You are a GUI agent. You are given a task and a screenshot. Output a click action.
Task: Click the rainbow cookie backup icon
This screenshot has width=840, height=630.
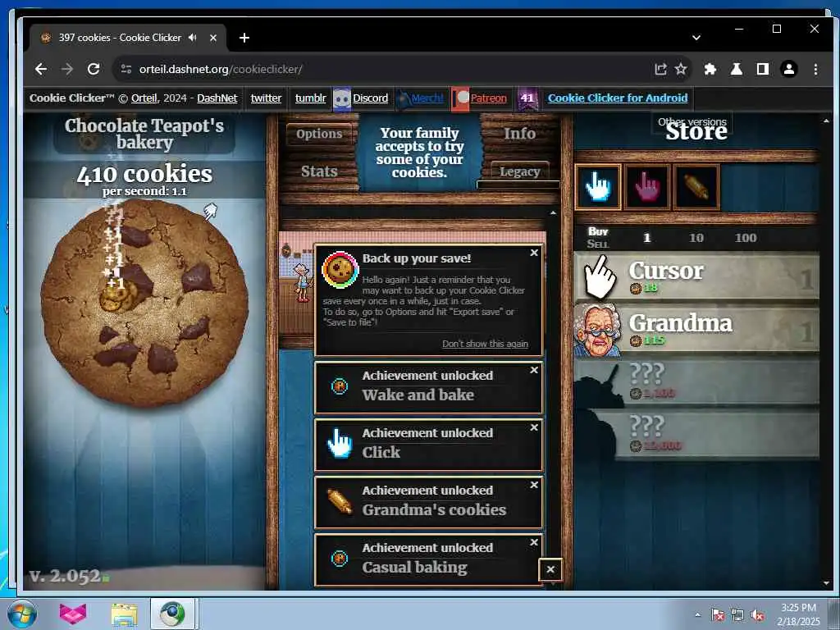click(x=340, y=270)
